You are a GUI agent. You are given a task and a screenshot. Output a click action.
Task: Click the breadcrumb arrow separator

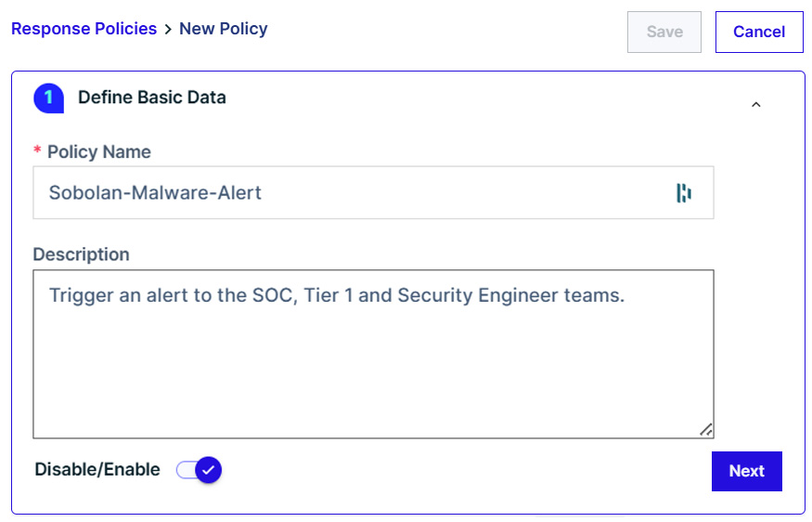click(x=168, y=30)
